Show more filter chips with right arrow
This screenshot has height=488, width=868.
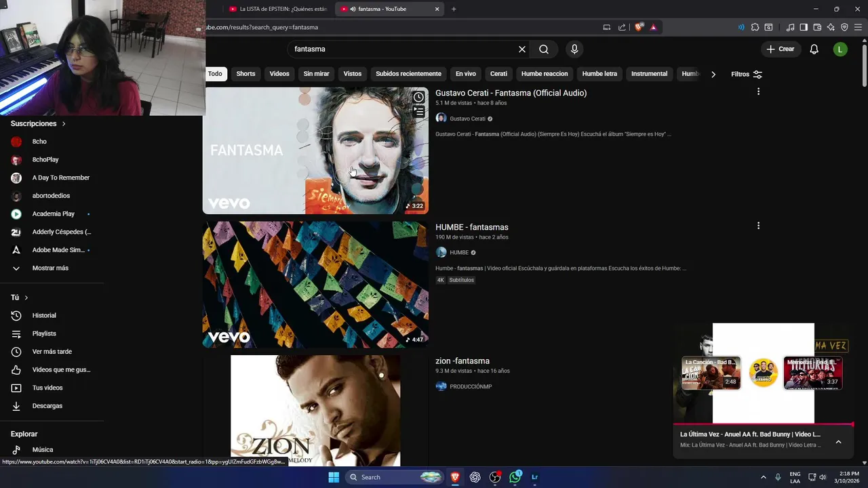[713, 75]
